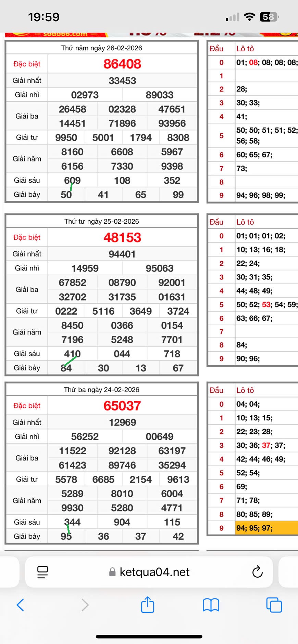Tap the header Thứ năm ngày 26-02-2026
This screenshot has width=298, height=644.
click(x=102, y=48)
